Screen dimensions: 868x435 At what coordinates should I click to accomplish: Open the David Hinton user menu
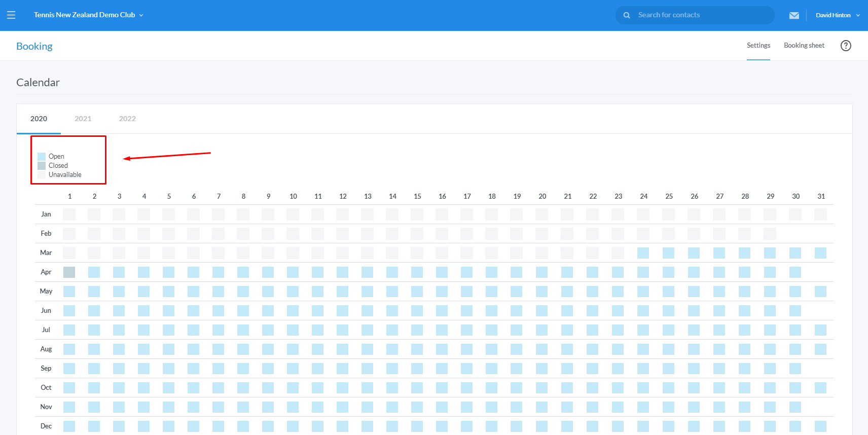click(837, 15)
